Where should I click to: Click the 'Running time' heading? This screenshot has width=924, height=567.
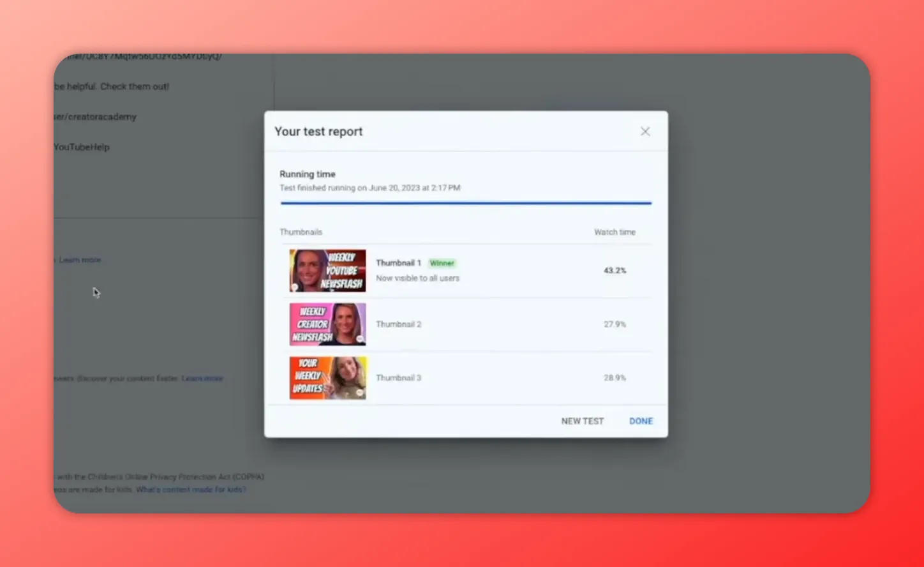[307, 174]
